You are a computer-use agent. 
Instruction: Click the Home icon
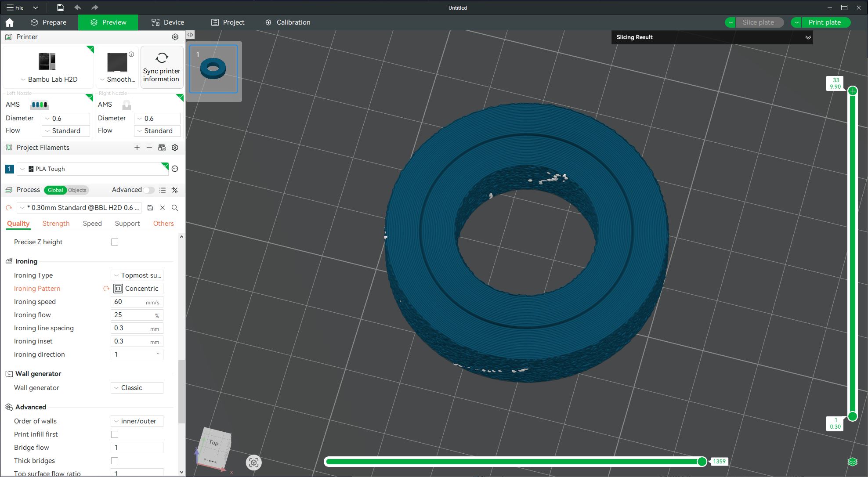pos(10,22)
